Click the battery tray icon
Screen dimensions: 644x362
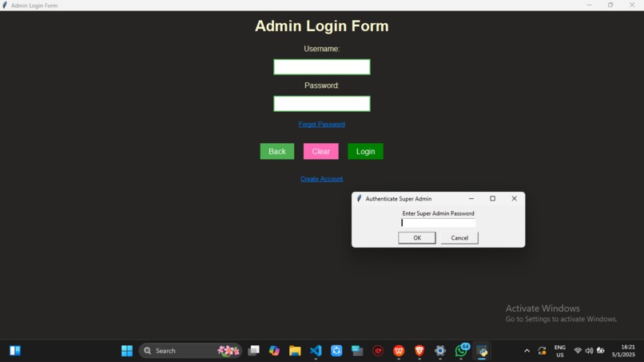point(601,351)
